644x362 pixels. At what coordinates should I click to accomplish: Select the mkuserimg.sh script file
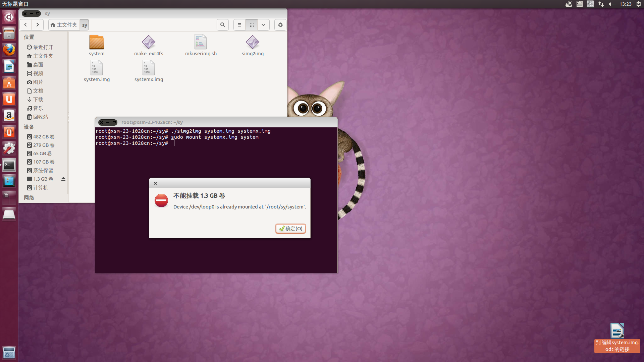click(201, 46)
